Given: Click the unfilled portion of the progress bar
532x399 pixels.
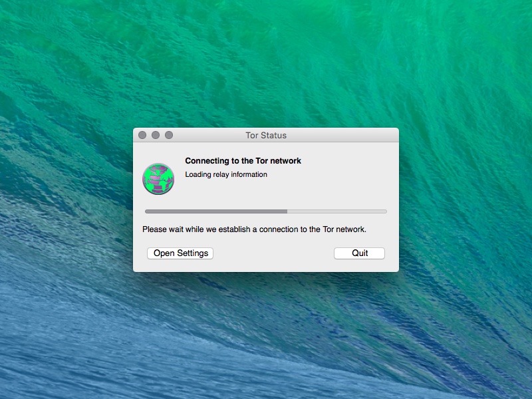Looking at the screenshot, I should 336,211.
